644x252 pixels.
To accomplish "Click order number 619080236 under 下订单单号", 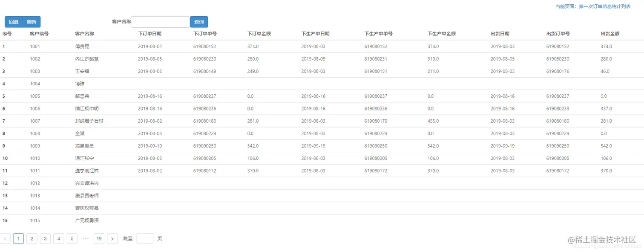I will pyautogui.click(x=205, y=109).
